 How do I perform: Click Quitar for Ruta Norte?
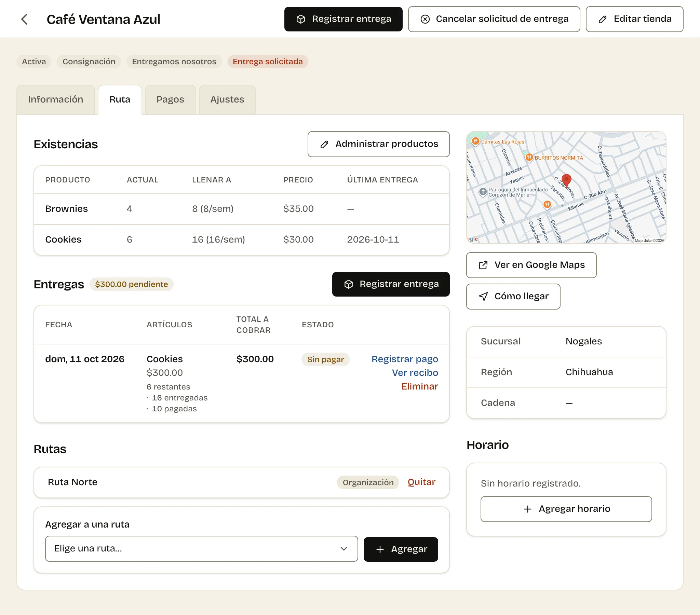(x=421, y=482)
